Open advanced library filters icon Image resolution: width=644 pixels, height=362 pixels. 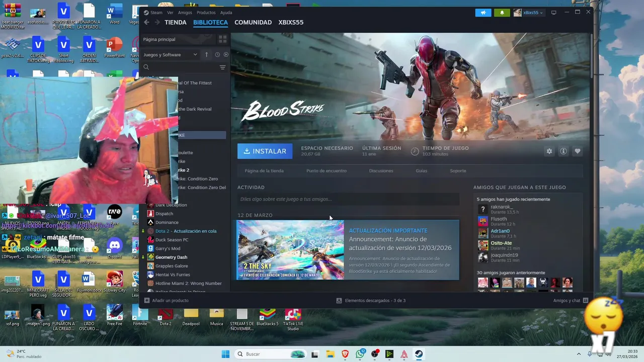222,67
